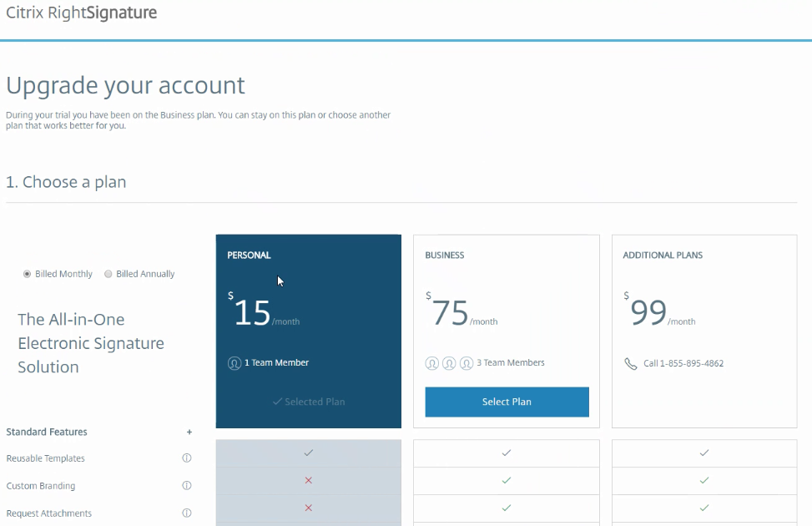Click Business checkmark for Custom Branding
Viewport: 812px width, 526px height.
[x=507, y=480]
